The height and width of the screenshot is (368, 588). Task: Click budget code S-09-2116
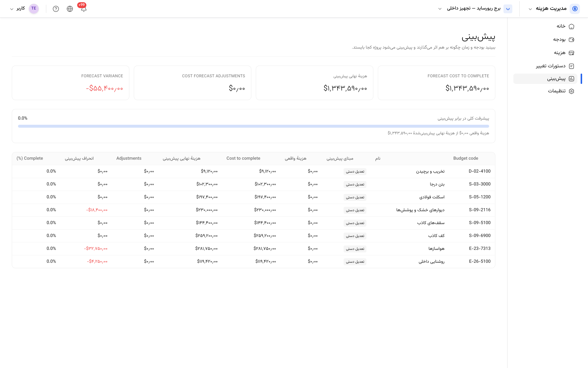(480, 210)
